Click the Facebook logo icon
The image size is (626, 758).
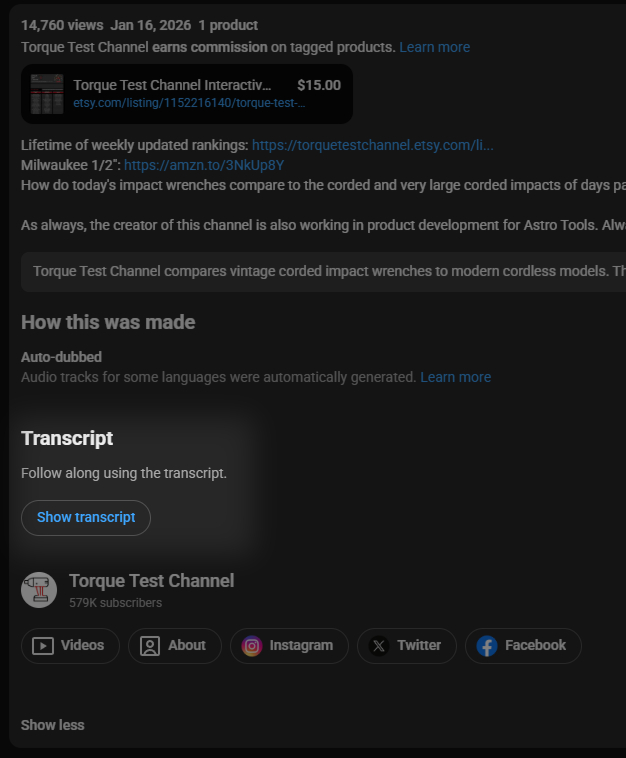click(x=487, y=646)
